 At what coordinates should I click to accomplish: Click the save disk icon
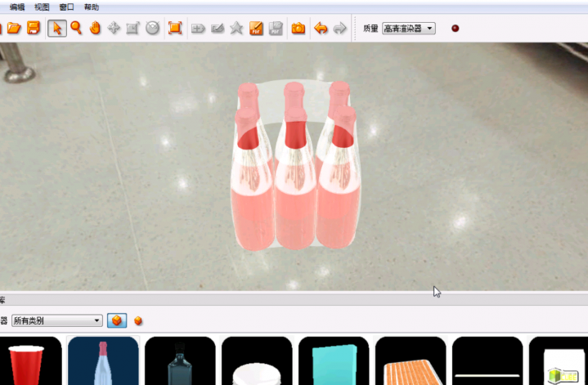pos(34,29)
